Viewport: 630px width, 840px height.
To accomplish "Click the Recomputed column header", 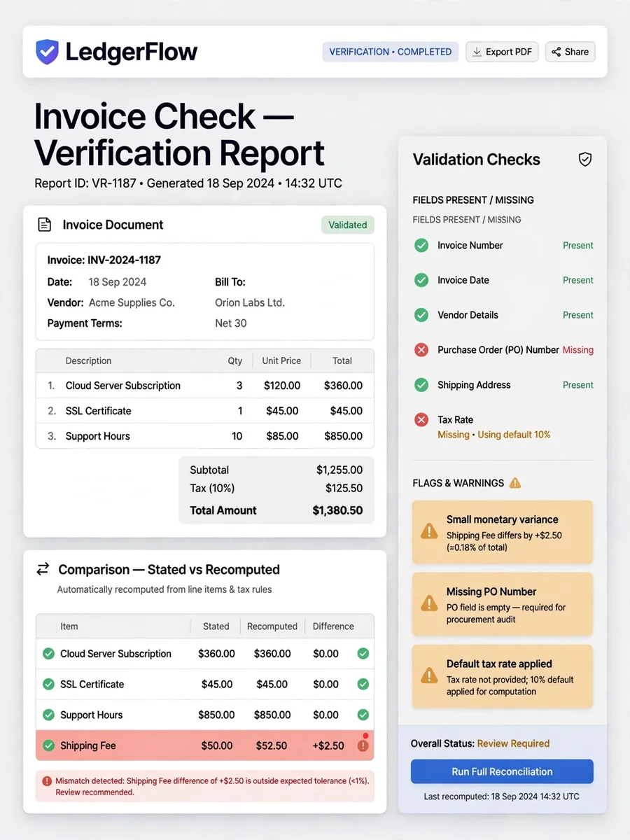I will click(x=272, y=626).
